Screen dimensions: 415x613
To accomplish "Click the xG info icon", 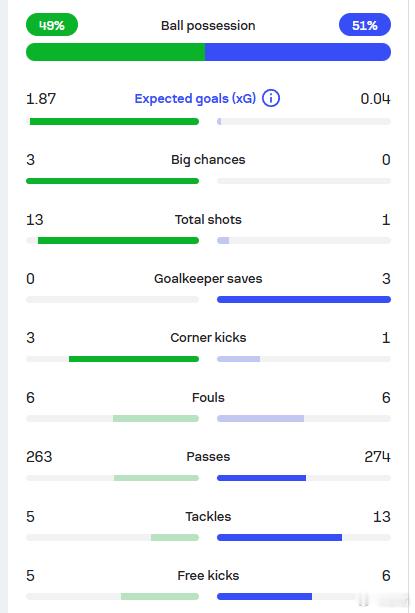I will click(271, 98).
